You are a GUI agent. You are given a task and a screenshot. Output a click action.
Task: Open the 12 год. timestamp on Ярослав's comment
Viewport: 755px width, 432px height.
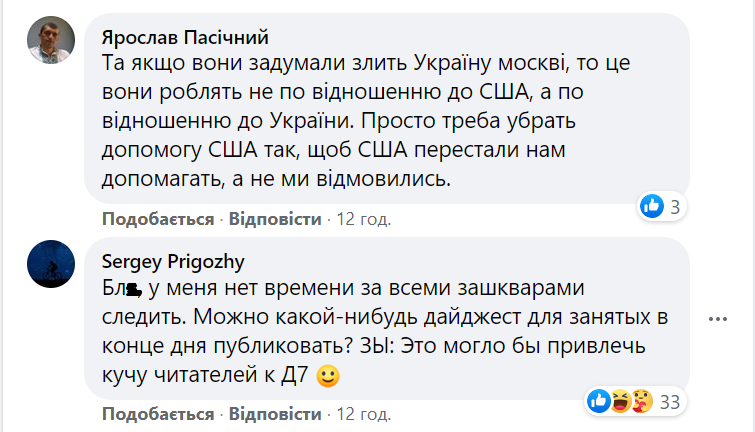tap(363, 219)
